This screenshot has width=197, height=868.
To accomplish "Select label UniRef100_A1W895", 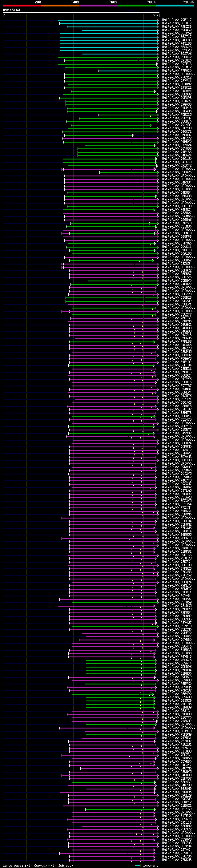I will (x=177, y=792).
